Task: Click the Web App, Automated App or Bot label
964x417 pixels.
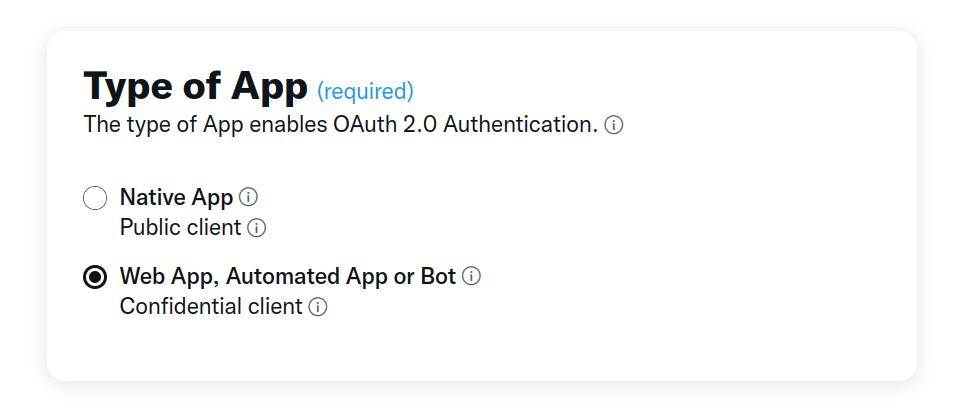Action: pyautogui.click(x=287, y=276)
